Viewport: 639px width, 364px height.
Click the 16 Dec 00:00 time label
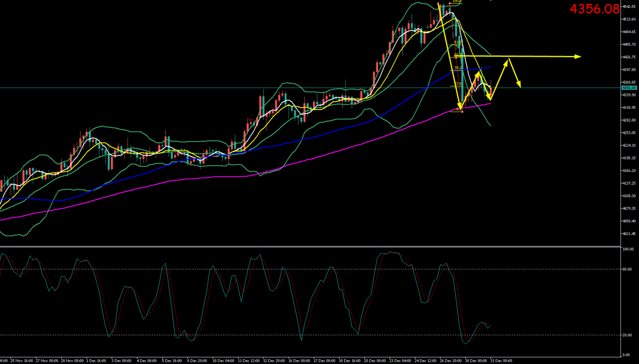click(299, 361)
